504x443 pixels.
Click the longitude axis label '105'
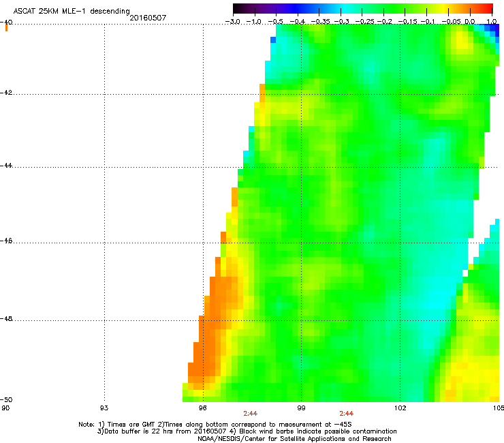(499, 408)
